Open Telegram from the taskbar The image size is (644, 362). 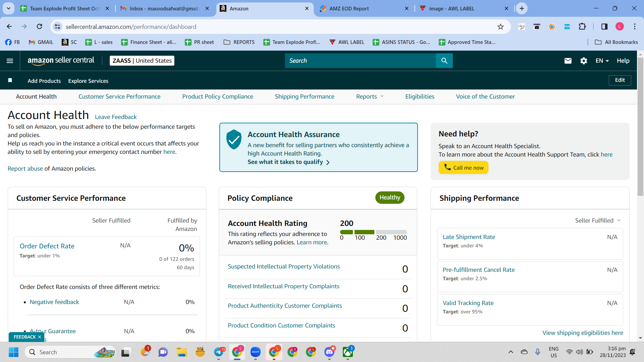click(219, 352)
